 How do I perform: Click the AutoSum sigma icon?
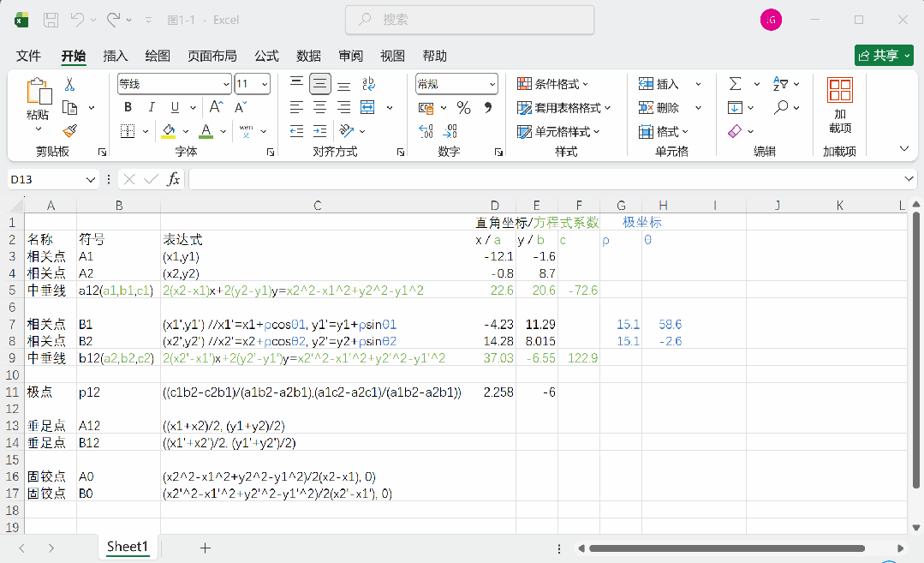tap(735, 84)
